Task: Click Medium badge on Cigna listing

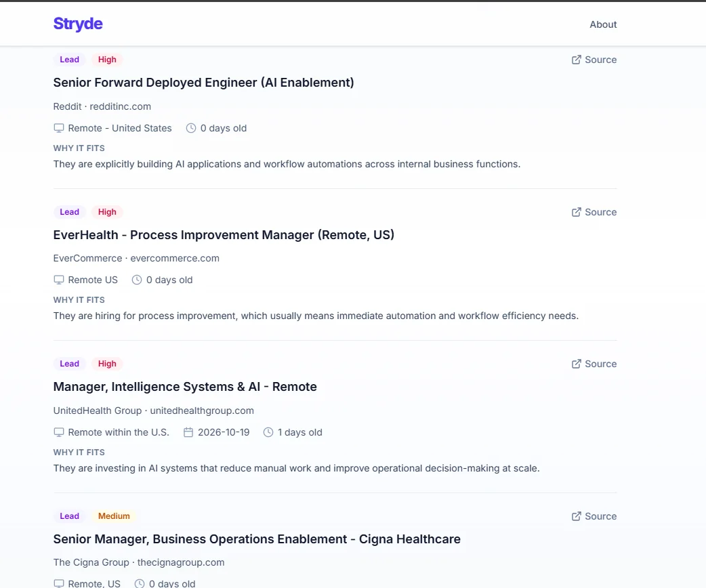Action: (114, 516)
